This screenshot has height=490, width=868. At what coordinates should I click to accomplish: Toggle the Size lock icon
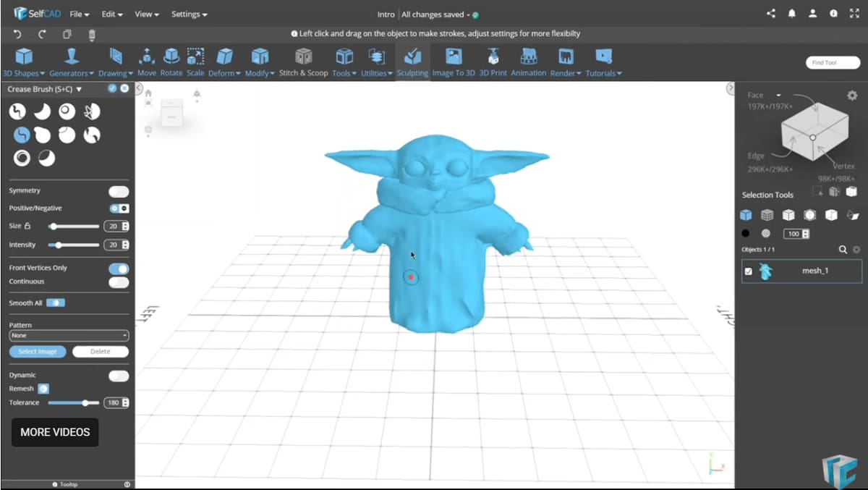(x=27, y=226)
